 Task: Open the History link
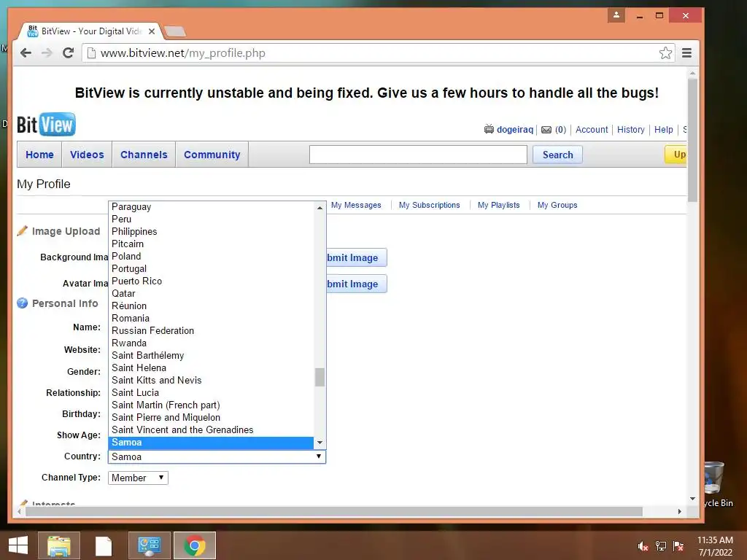(630, 130)
